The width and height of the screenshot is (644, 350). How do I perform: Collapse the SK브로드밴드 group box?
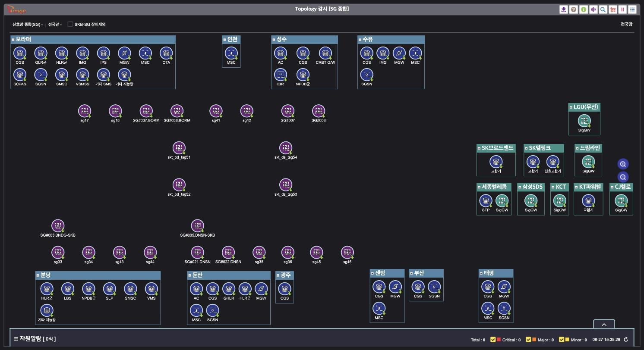tap(479, 148)
